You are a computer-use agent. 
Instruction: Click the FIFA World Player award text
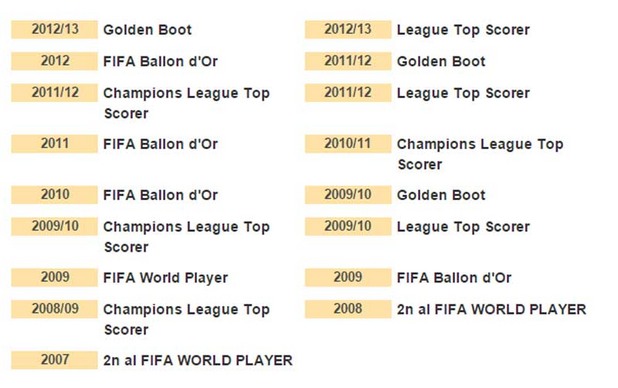pyautogui.click(x=166, y=278)
